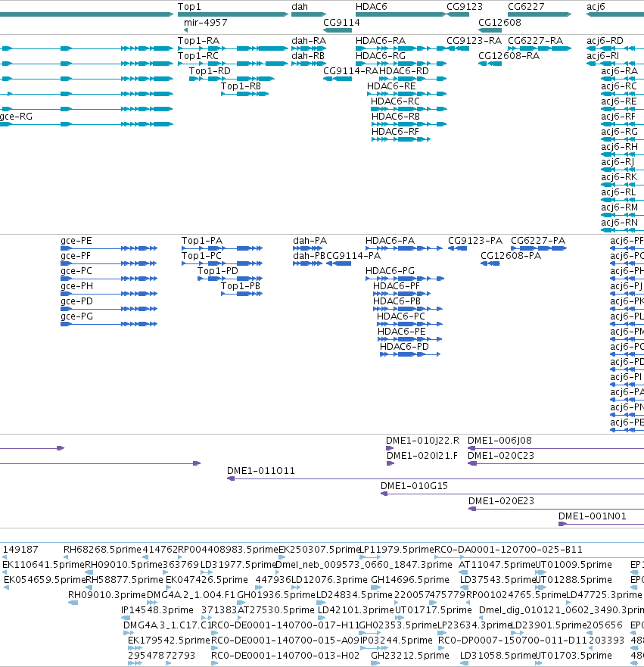The width and height of the screenshot is (644, 667).
Task: Click EST RC0-DE0001-140700-013-H02
Action: pyautogui.click(x=214, y=663)
